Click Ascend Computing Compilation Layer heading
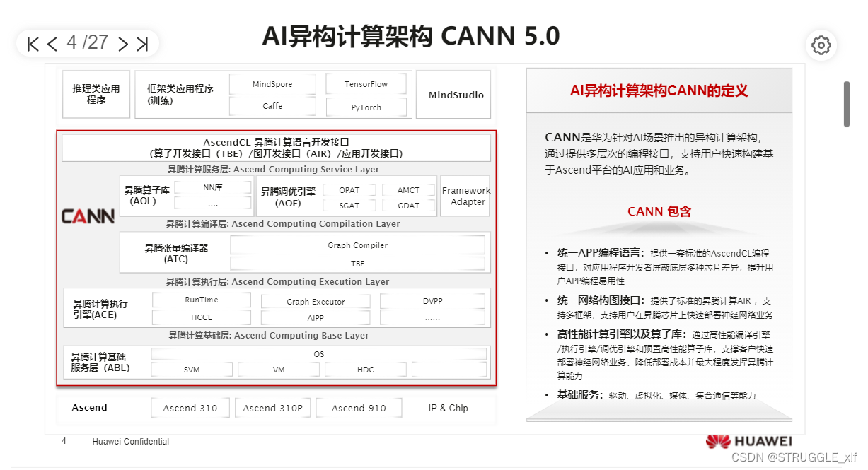The width and height of the screenshot is (868, 470). pyautogui.click(x=283, y=224)
